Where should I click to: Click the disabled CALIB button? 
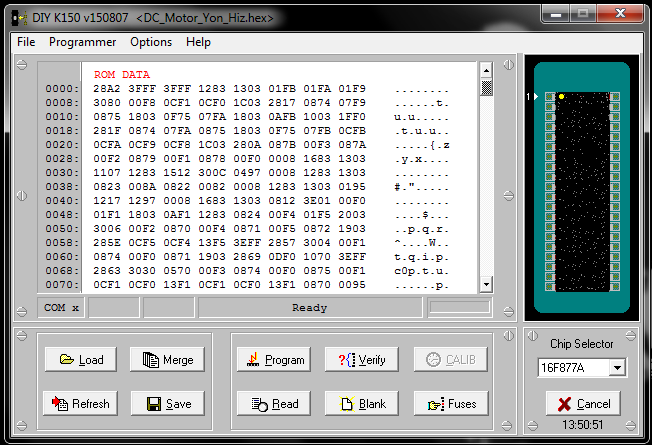click(x=451, y=359)
